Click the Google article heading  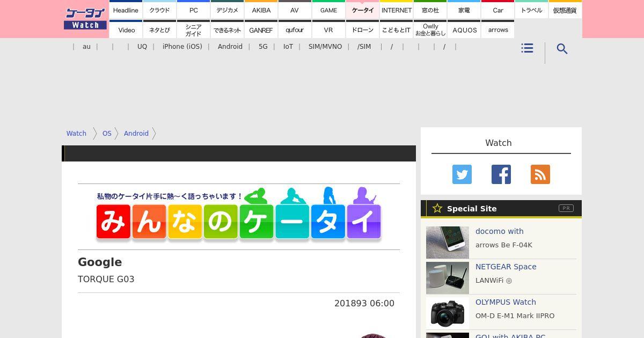(x=100, y=262)
